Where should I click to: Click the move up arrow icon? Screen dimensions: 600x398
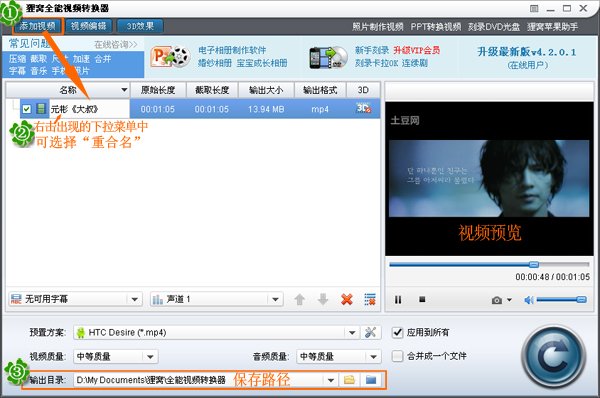tap(300, 299)
